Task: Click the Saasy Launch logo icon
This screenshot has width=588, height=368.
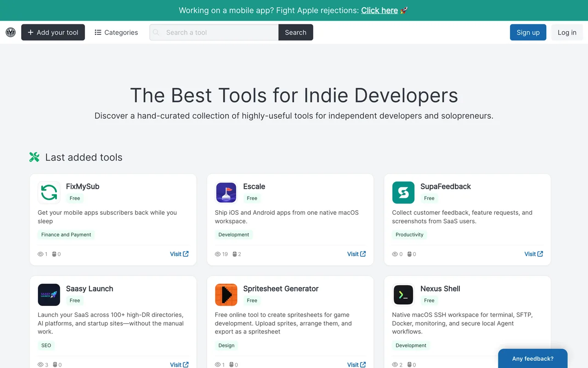Action: tap(49, 295)
